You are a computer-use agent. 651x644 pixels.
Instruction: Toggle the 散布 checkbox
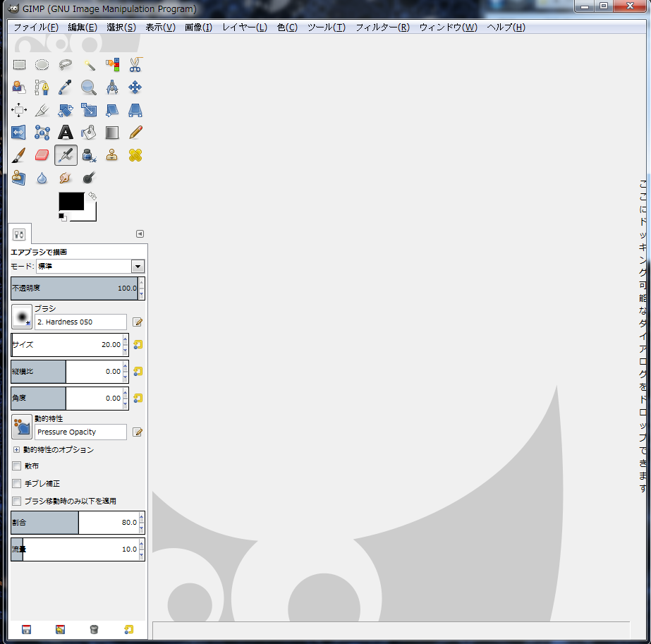(x=17, y=466)
